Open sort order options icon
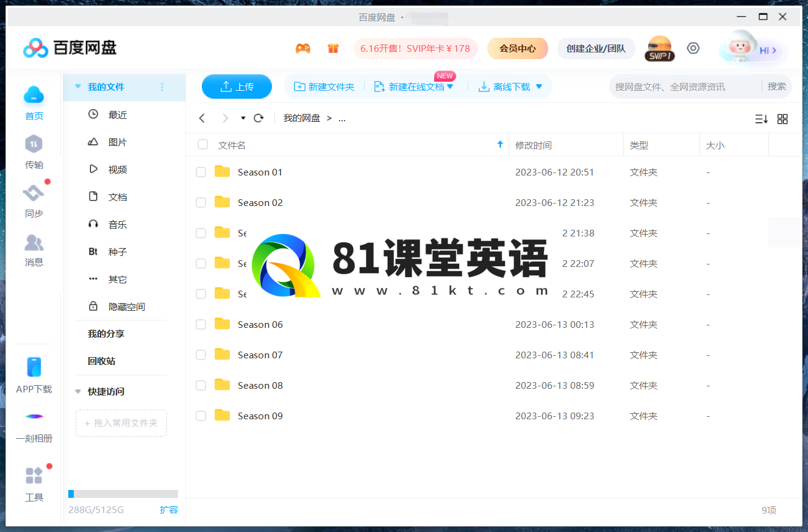The width and height of the screenshot is (808, 532). (x=761, y=119)
